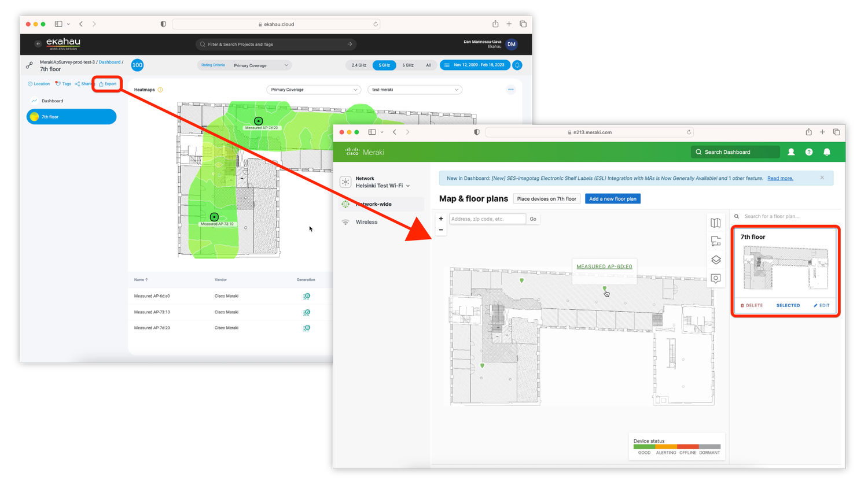This screenshot has width=868, height=488.
Task: Open the Read more link in Meraki banner
Action: (x=779, y=178)
